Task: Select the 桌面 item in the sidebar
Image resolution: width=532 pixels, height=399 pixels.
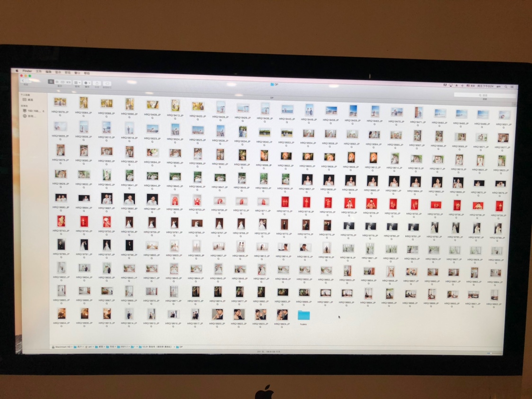Action: [x=30, y=100]
